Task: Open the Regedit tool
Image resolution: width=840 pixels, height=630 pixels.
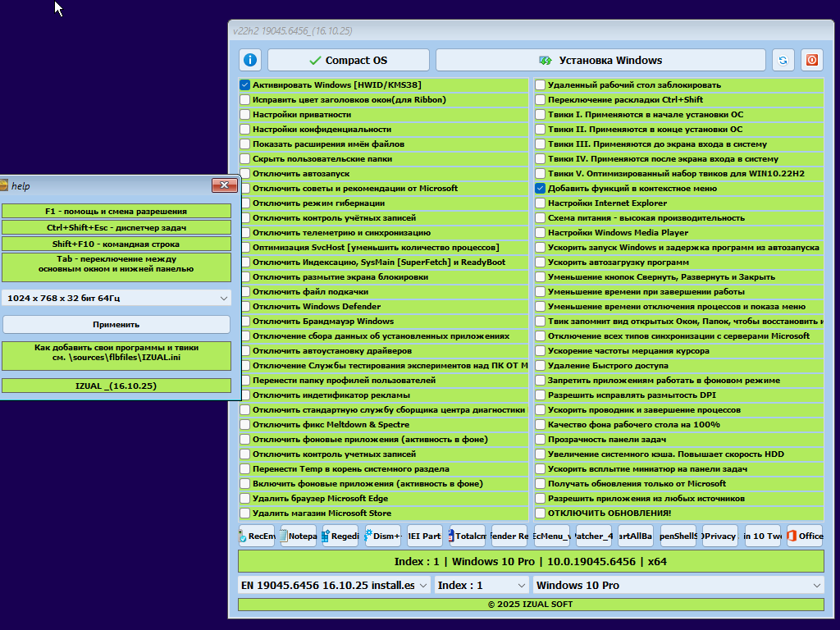Action: pyautogui.click(x=340, y=536)
